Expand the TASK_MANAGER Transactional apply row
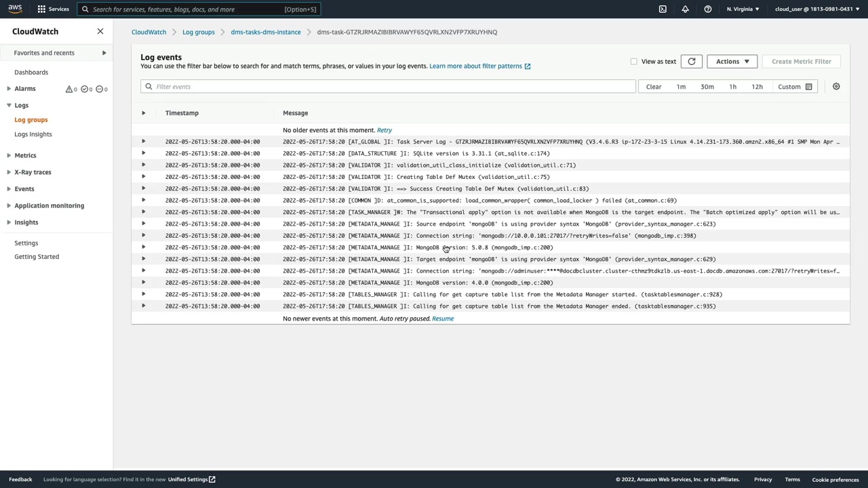Image resolution: width=868 pixels, height=488 pixels. pos(143,212)
